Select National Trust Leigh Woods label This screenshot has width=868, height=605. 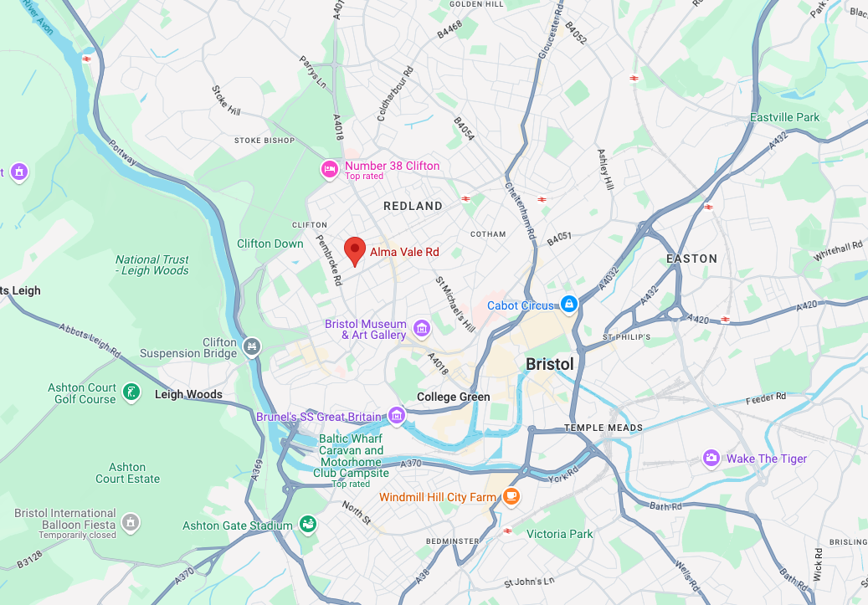coord(152,265)
